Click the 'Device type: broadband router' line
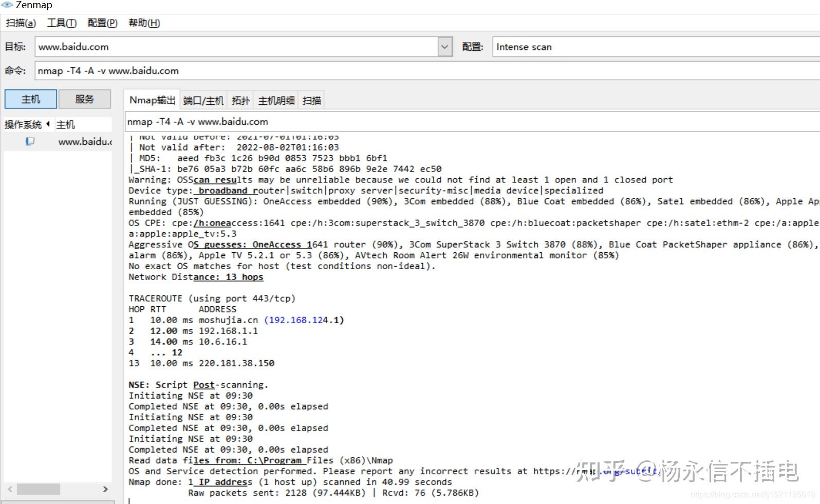 (366, 191)
